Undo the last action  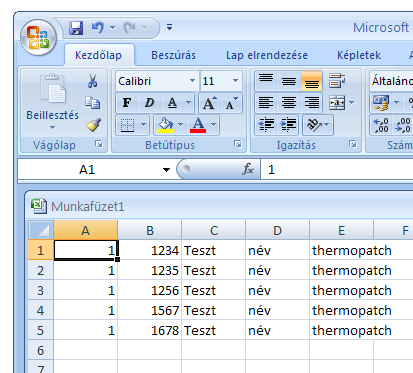point(98,28)
